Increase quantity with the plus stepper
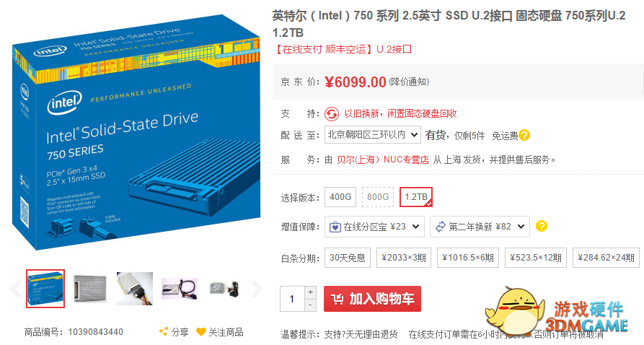Viewport: 644px width, 345px height. tap(311, 292)
